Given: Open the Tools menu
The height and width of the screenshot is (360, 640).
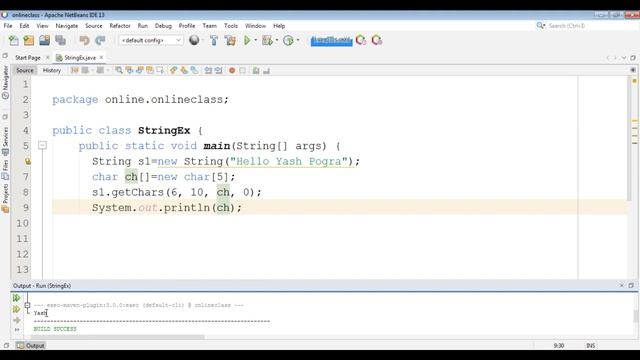Looking at the screenshot, I should (x=231, y=26).
